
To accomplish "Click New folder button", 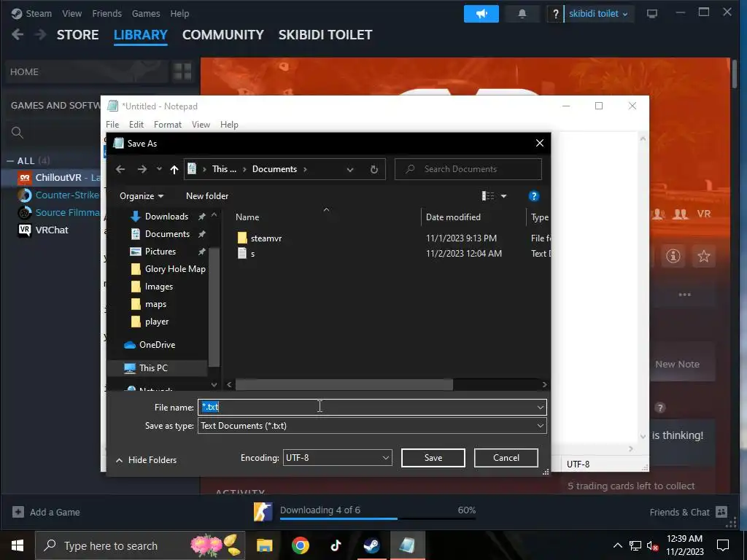I will (x=207, y=196).
